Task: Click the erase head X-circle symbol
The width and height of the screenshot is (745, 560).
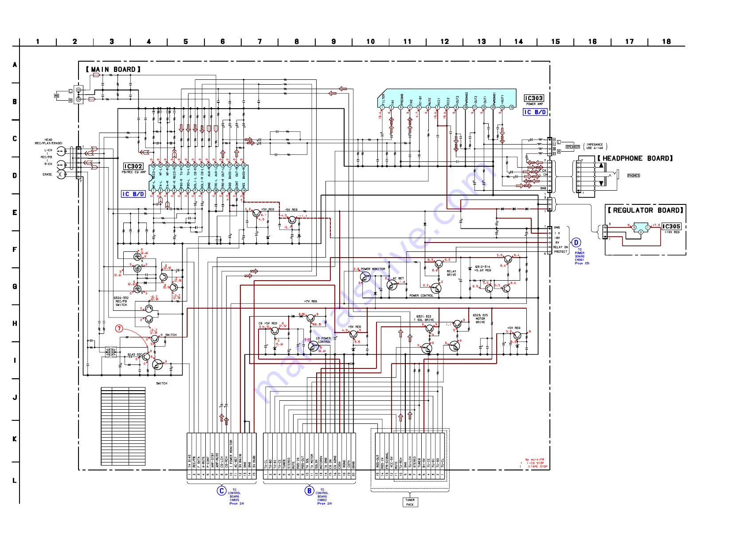Action: [x=61, y=175]
